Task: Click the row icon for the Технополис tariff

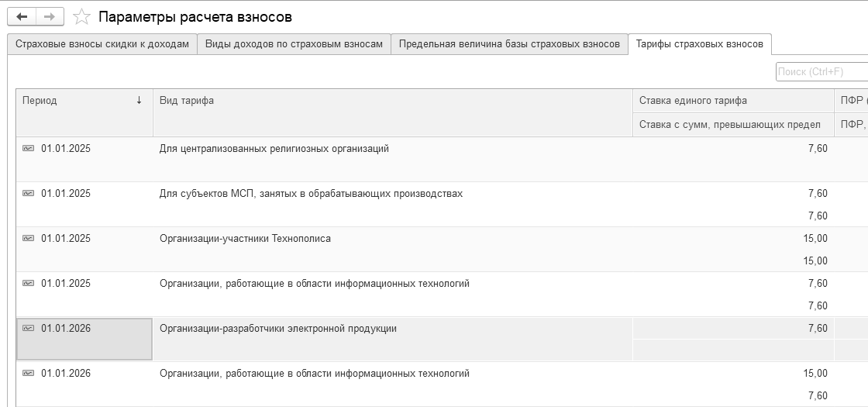Action: pos(29,239)
